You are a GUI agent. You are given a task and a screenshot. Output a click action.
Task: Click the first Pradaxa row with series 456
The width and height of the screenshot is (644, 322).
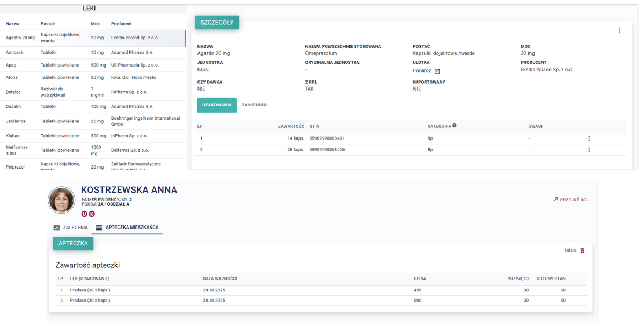90,290
